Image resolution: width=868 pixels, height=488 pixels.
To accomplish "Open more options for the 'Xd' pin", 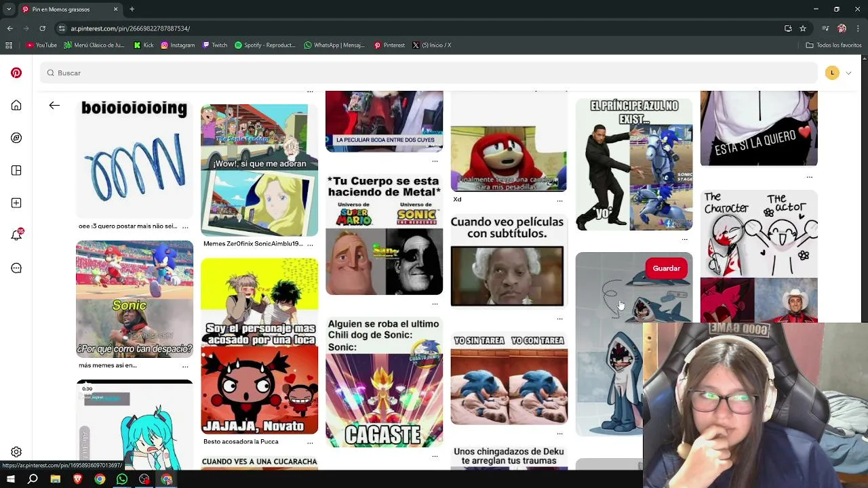I will (x=559, y=199).
